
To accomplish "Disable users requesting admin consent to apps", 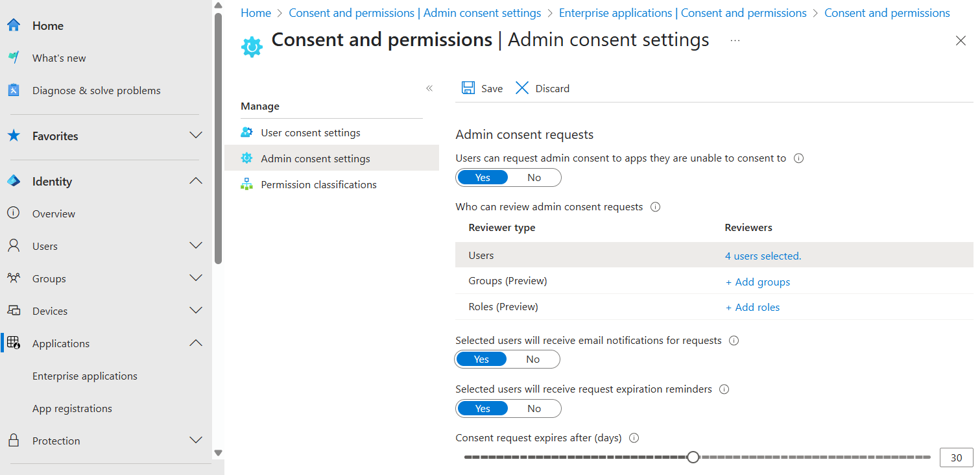I will point(534,177).
